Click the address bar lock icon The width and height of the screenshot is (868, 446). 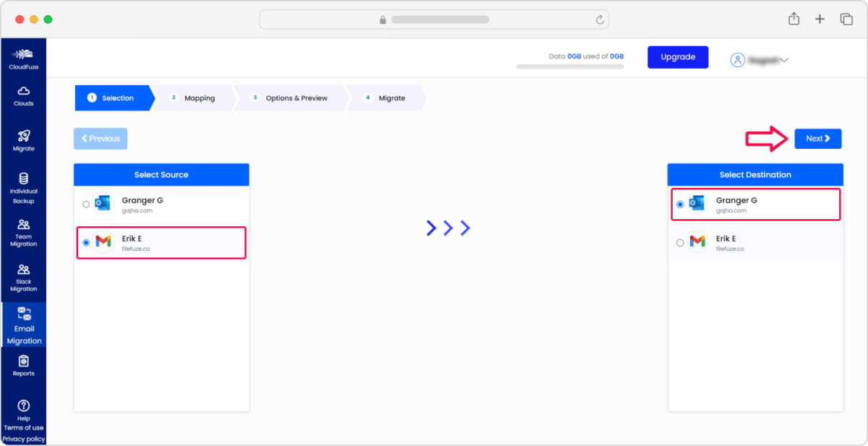[383, 20]
